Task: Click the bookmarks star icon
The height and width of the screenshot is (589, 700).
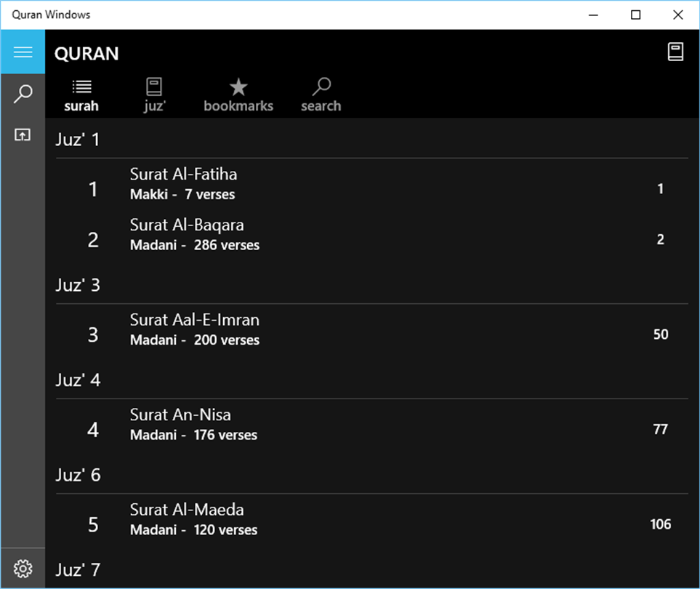Action: point(238,87)
